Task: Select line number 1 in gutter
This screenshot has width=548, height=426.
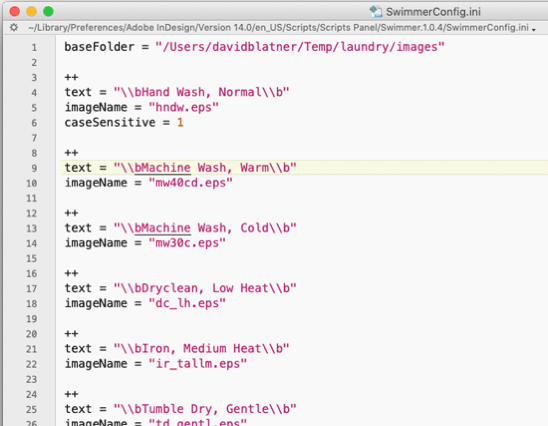Action: (34, 47)
